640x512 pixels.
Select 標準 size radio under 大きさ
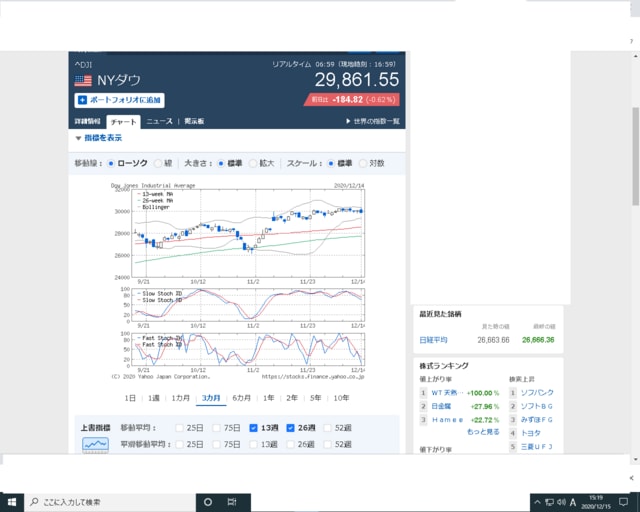pos(221,163)
